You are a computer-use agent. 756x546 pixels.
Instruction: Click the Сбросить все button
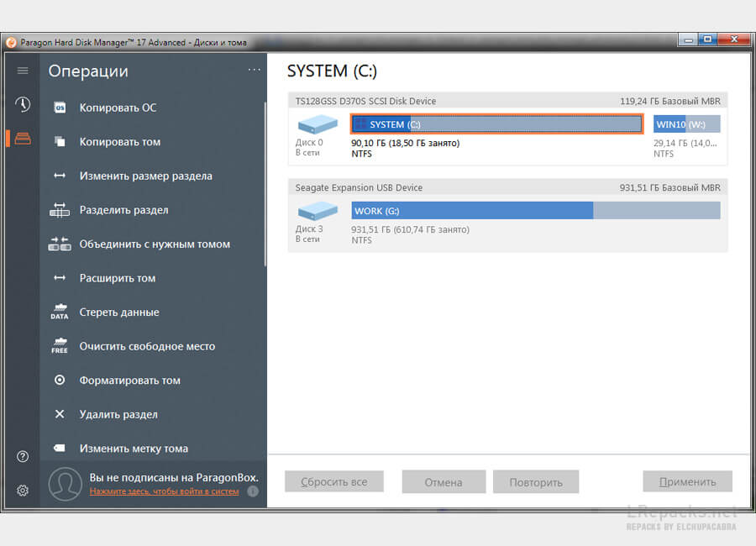(334, 481)
